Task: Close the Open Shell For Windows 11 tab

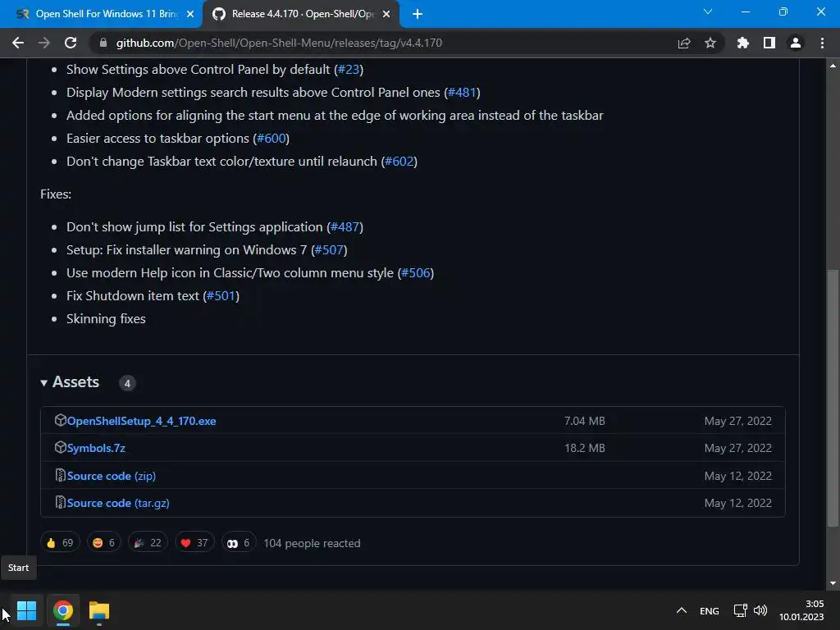Action: [x=190, y=14]
